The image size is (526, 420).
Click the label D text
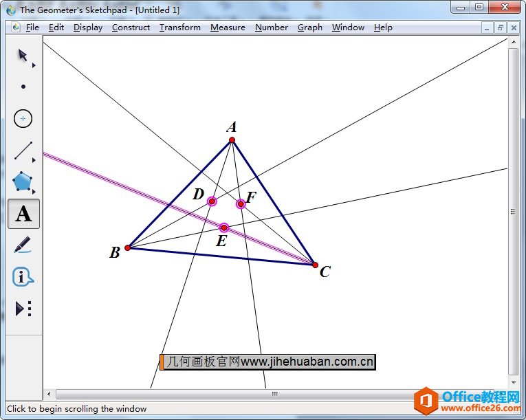coord(198,194)
